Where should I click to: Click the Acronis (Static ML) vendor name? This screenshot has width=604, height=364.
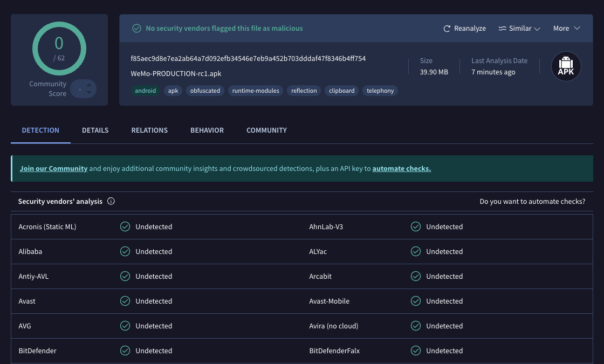pos(47,227)
